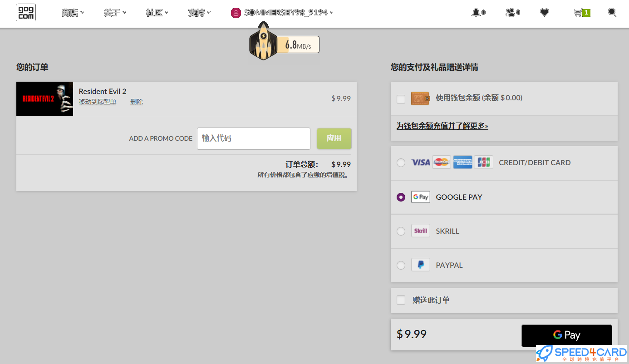Click the VAT notice 所有价格都包含了应缴的增值税
Screen dimensions: 629x364
[x=304, y=175]
